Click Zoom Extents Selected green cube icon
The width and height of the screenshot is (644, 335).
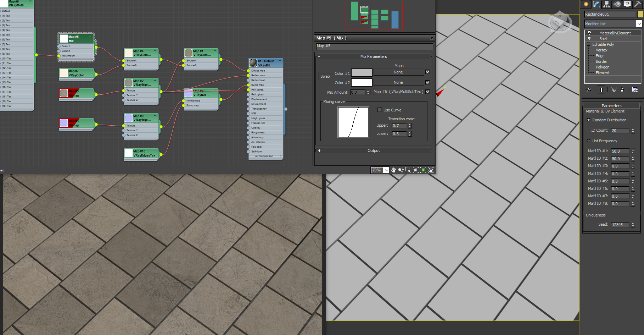(423, 170)
